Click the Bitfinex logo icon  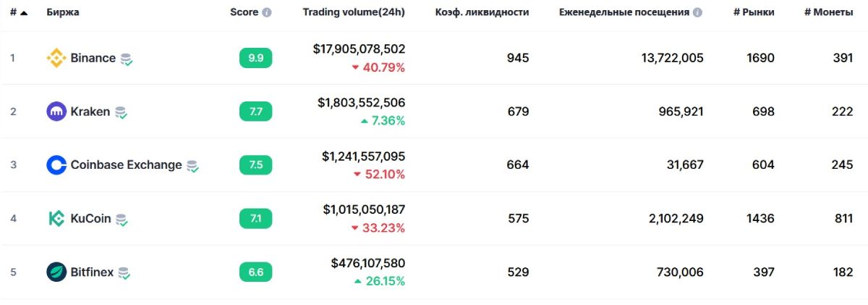coord(56,272)
